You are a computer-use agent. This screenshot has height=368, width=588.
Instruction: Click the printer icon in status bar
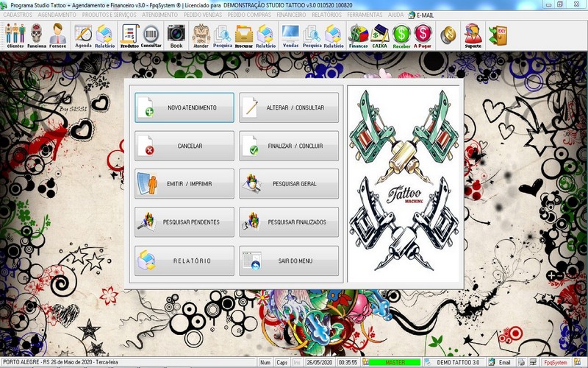point(522,362)
